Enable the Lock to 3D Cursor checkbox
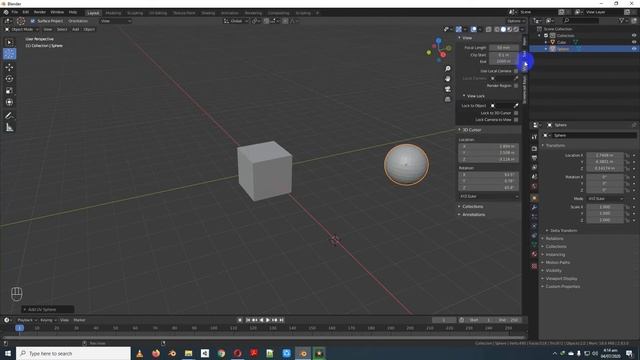Viewport: 640px width, 360px height. (x=516, y=113)
